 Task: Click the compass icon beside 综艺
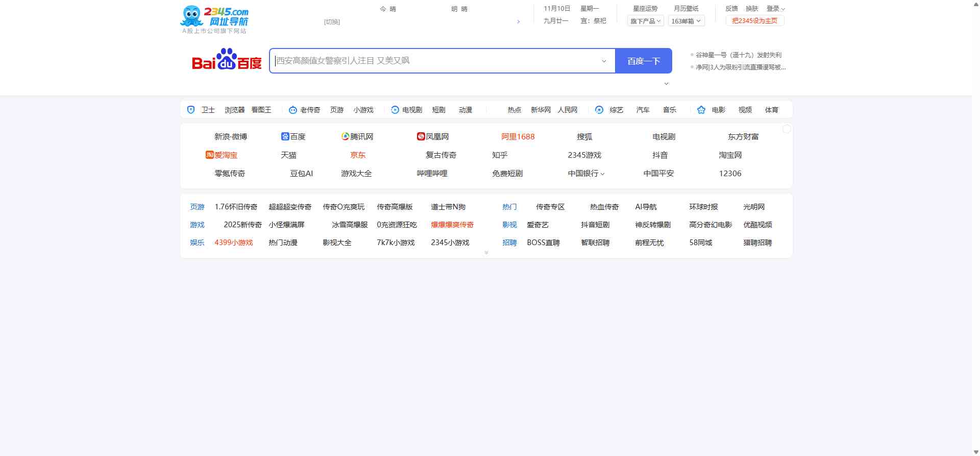599,110
